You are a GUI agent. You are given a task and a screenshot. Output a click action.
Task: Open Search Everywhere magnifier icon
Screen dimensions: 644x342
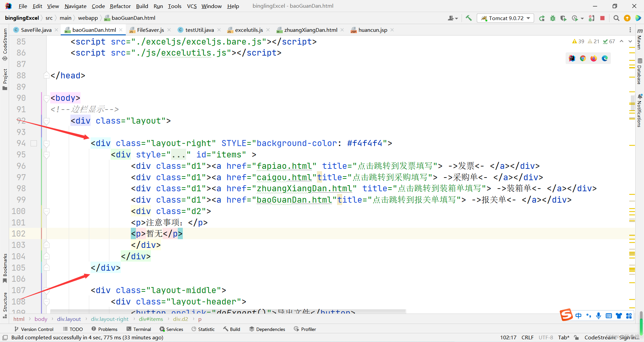tap(616, 18)
